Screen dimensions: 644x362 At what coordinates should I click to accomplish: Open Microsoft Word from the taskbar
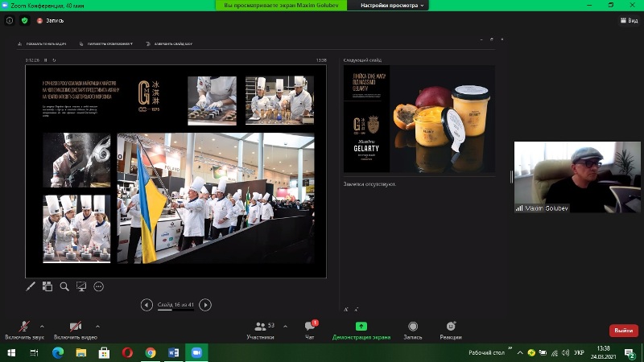(x=172, y=352)
